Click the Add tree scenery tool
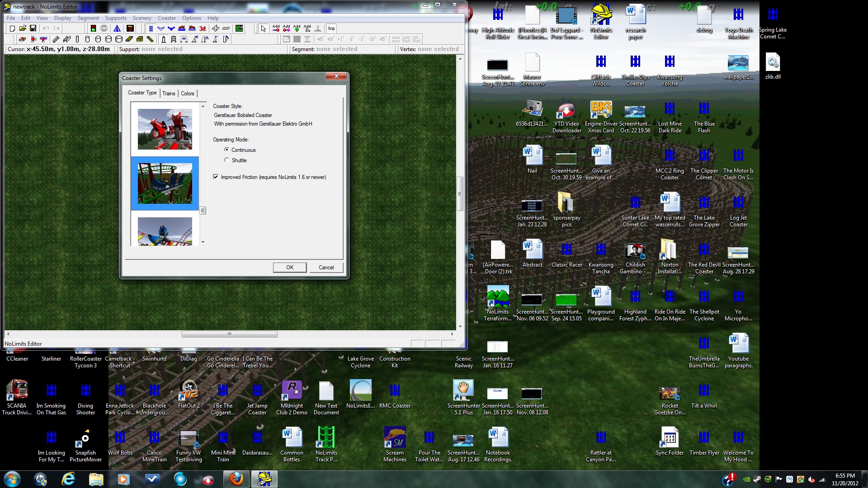The image size is (868, 488). tap(297, 28)
